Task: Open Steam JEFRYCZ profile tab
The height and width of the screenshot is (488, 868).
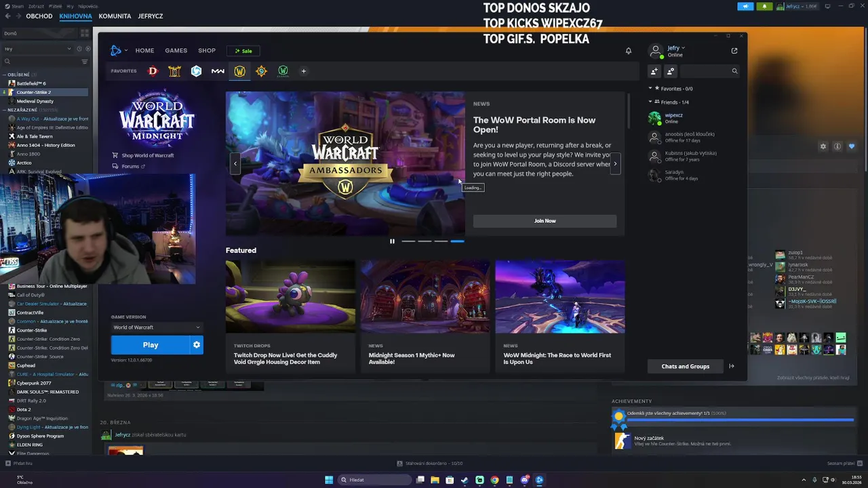Action: 150,16
